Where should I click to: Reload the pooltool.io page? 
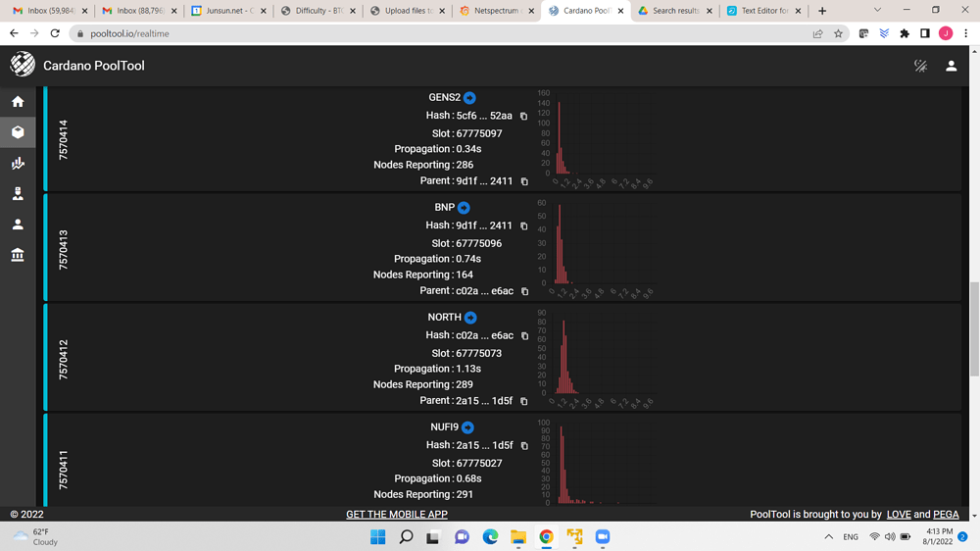tap(55, 33)
